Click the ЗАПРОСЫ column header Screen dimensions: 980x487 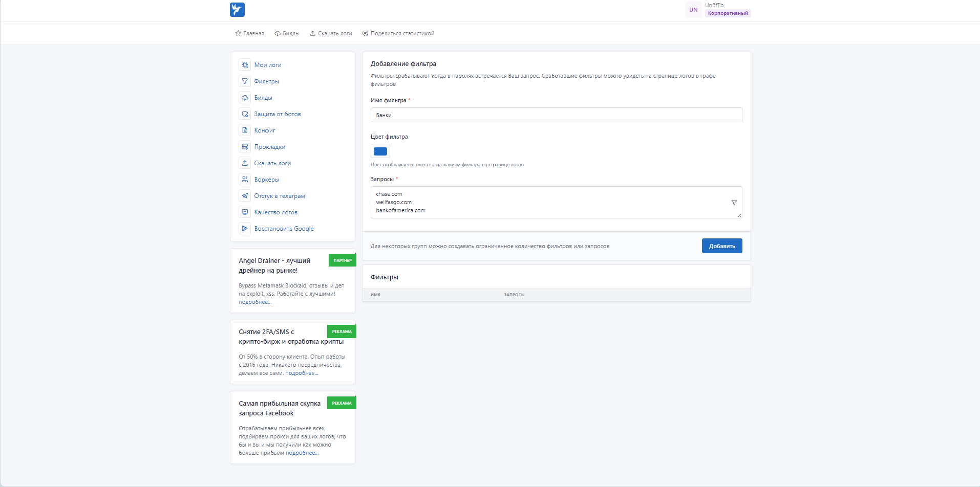click(514, 295)
